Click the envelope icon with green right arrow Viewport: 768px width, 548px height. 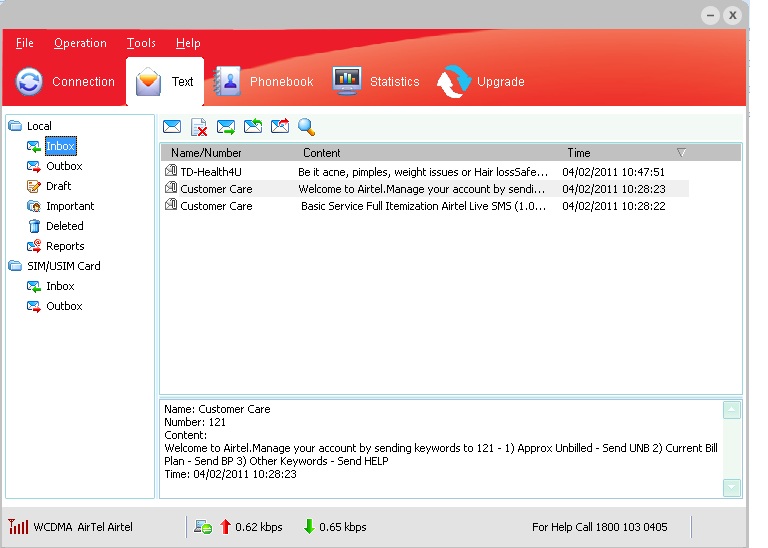tap(226, 127)
